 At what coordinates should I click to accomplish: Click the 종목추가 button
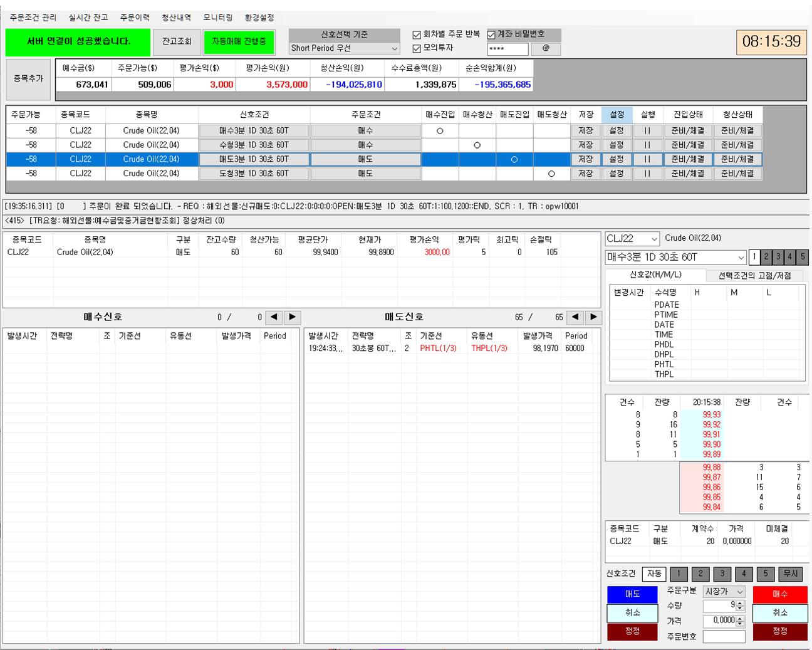(28, 79)
